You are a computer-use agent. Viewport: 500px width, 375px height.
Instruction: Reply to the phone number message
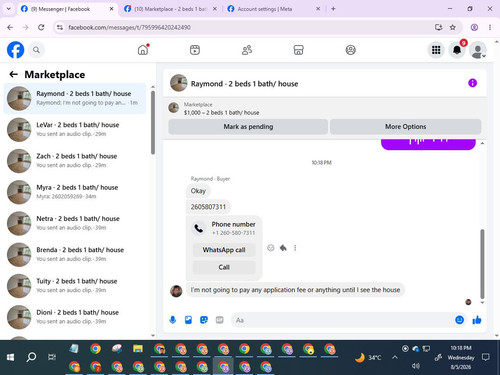[283, 248]
